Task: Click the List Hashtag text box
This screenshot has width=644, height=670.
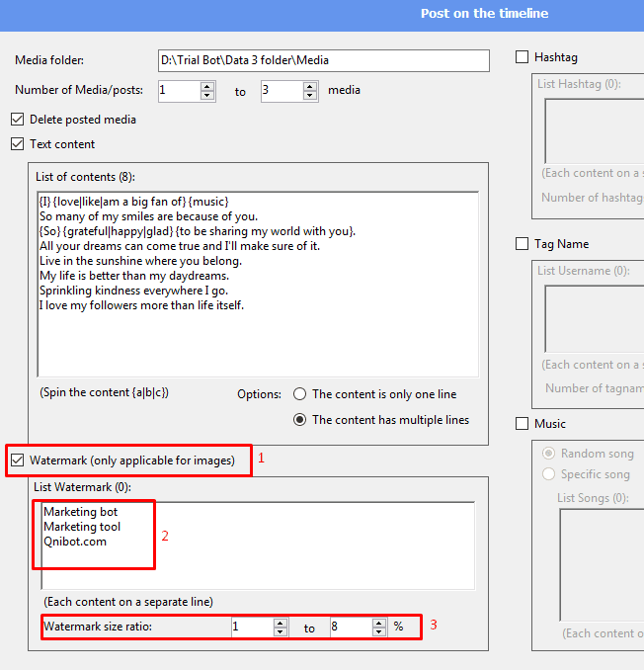Action: point(593,128)
